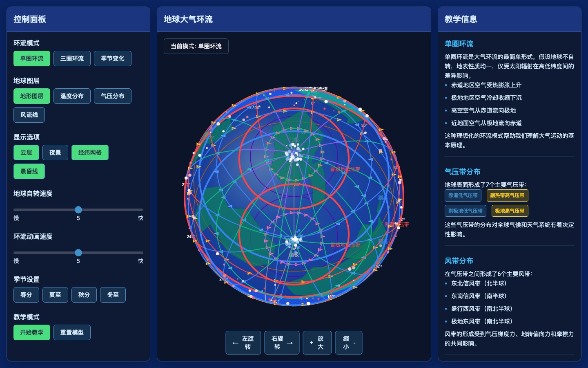Toggle the 地形图层 layer
The width and height of the screenshot is (588, 368).
32,96
